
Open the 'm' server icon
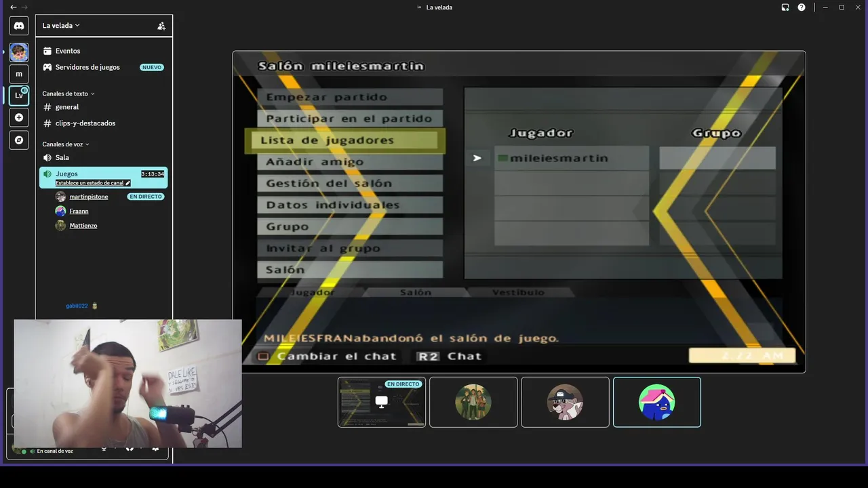point(19,74)
